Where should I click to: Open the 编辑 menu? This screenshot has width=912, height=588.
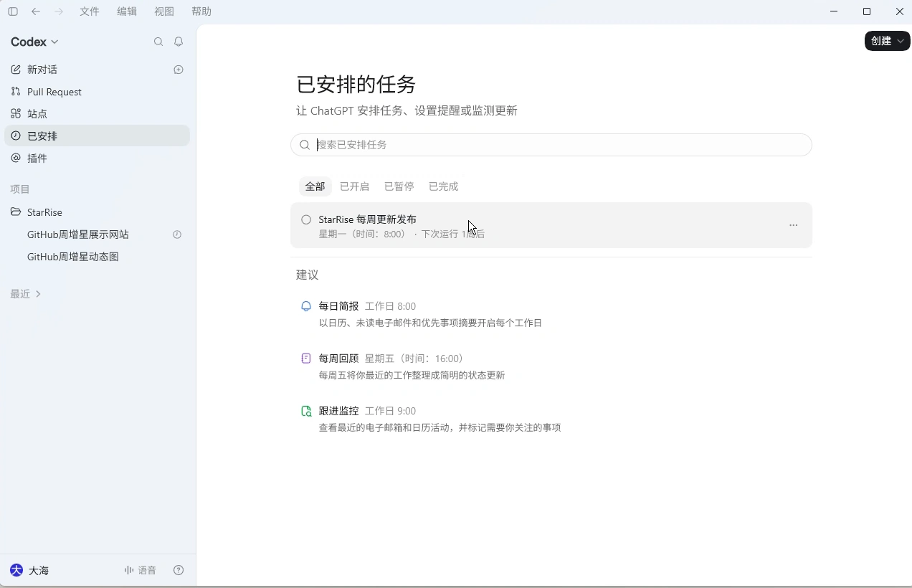(x=127, y=11)
